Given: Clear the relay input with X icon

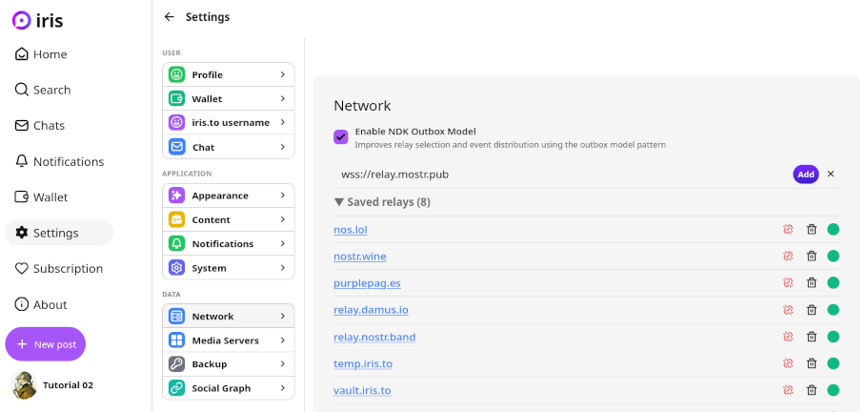Looking at the screenshot, I should click(831, 175).
